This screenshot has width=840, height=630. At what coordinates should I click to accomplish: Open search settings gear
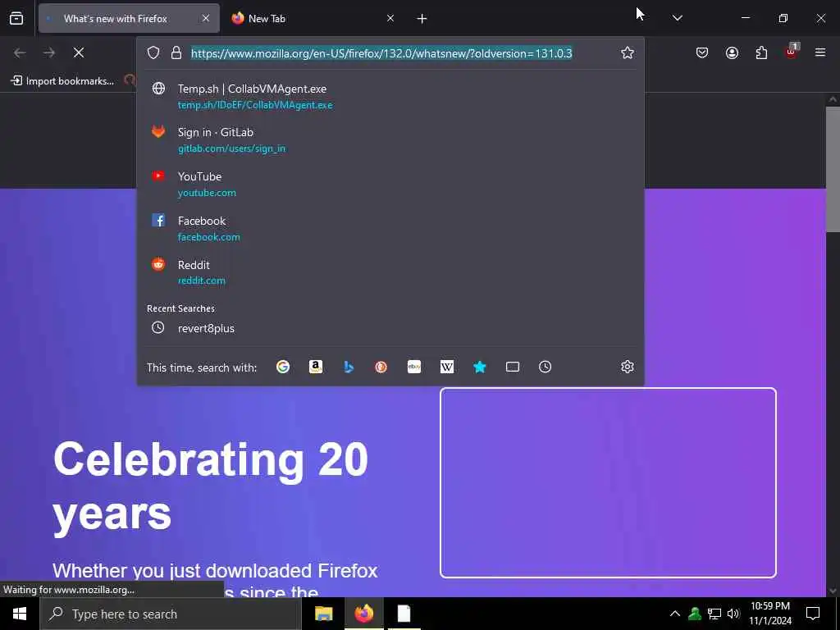click(x=628, y=367)
